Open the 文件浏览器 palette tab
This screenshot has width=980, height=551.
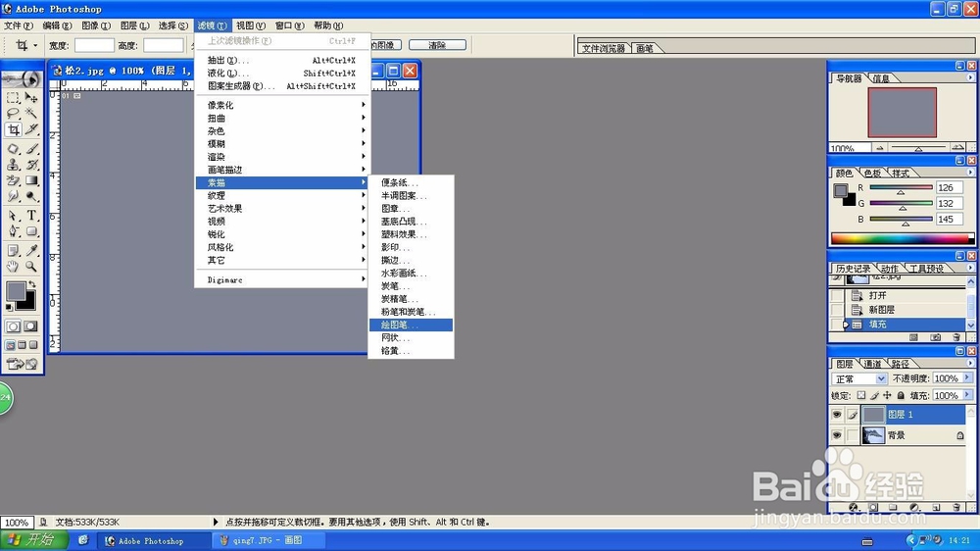pyautogui.click(x=603, y=48)
